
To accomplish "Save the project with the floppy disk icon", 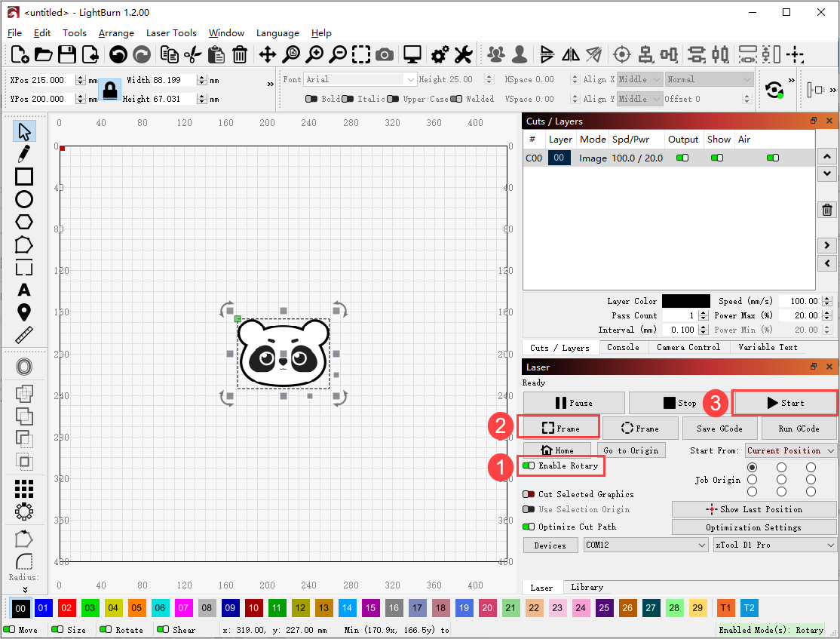I will [67, 54].
